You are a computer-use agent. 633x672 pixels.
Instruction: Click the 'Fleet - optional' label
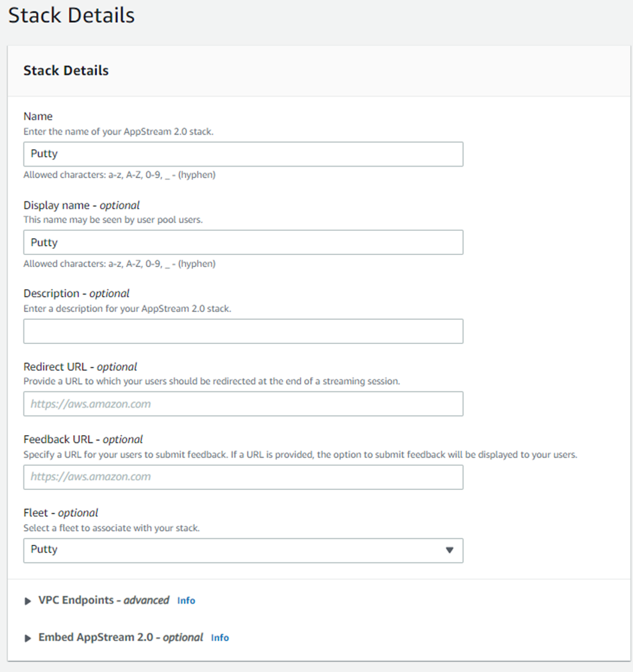[60, 513]
